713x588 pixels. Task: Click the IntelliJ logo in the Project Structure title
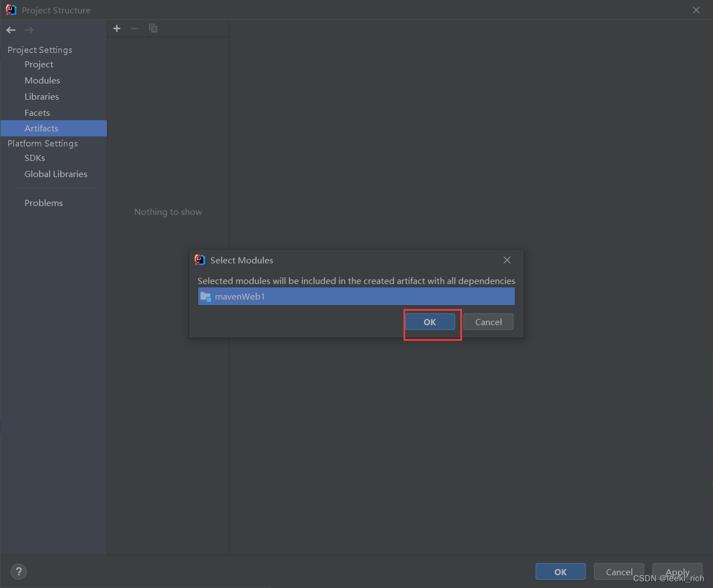pos(11,9)
